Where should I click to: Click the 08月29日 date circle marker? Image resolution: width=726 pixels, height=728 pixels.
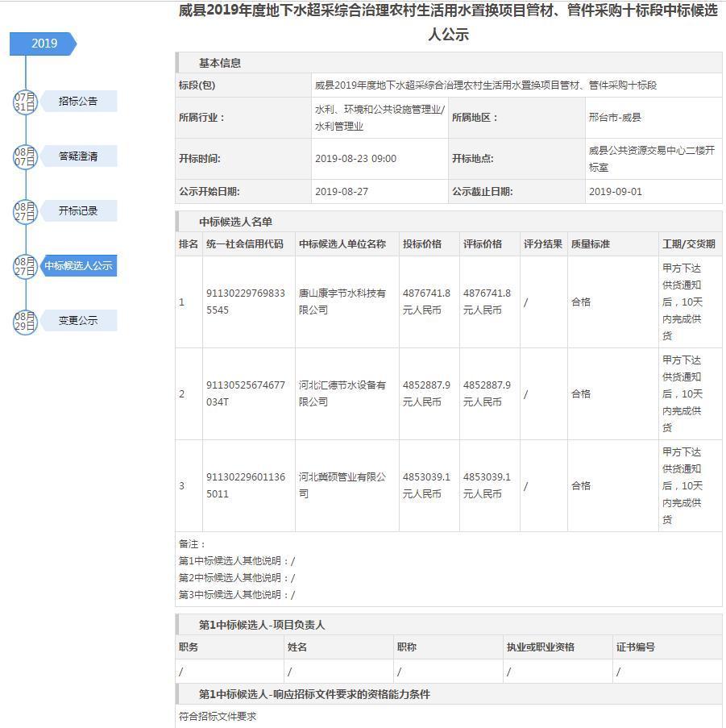click(x=25, y=321)
